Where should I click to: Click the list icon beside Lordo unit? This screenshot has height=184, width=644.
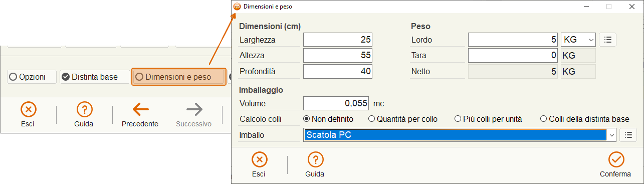(608, 39)
